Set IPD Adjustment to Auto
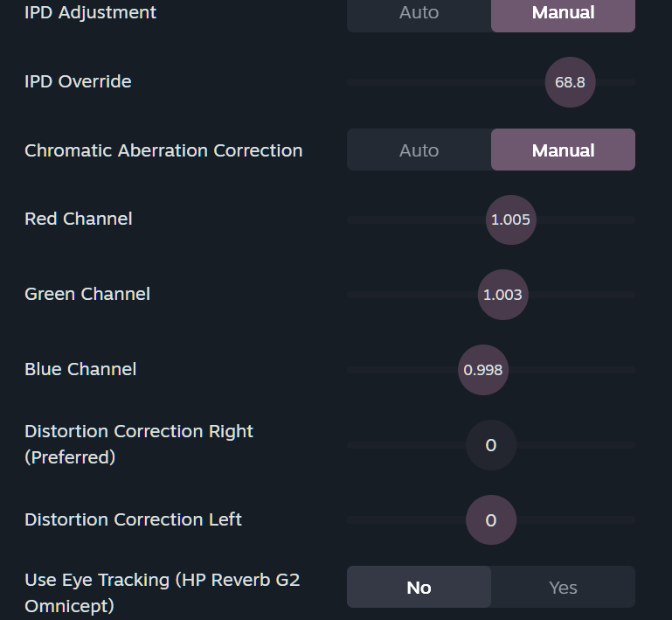Screen dimensions: 672x620 click(419, 13)
